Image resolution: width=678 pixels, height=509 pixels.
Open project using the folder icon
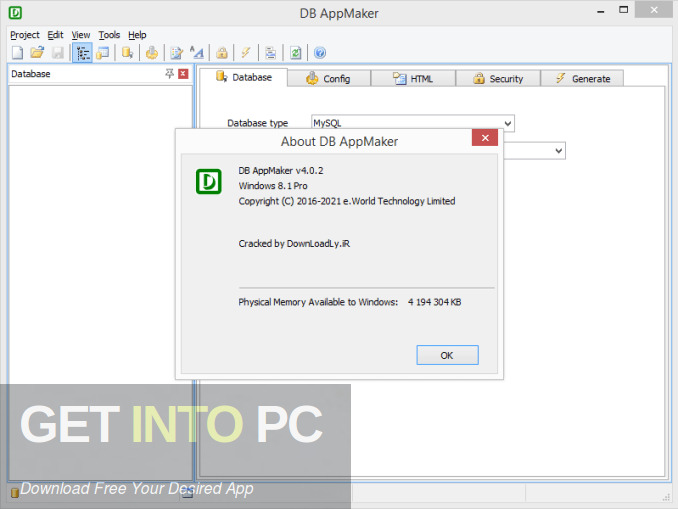(37, 53)
